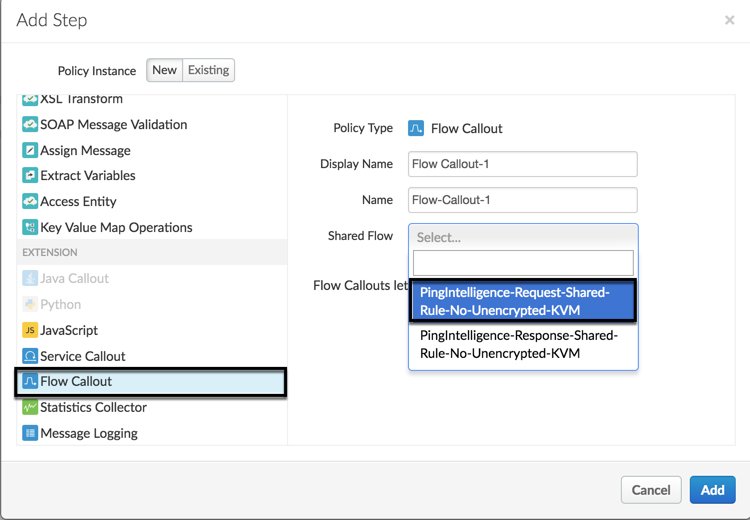Open the Shared Flow Select dropdown
The width and height of the screenshot is (750, 520).
click(x=523, y=238)
